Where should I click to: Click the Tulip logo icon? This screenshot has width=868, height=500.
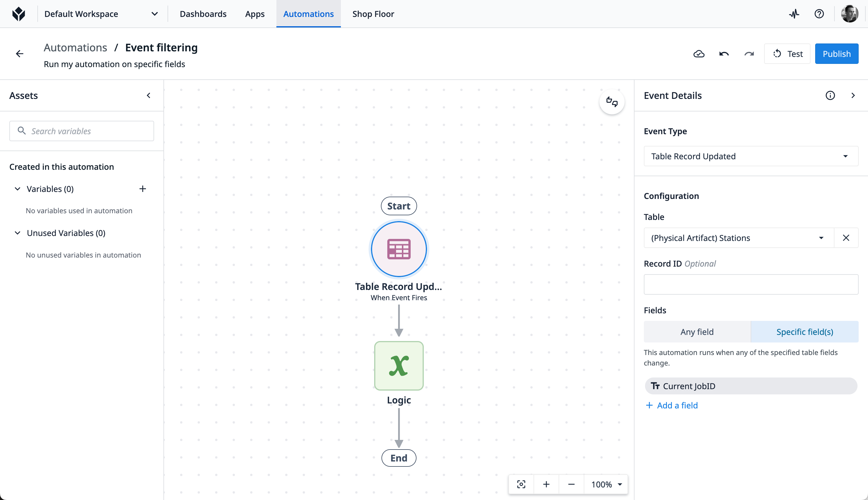pos(19,14)
